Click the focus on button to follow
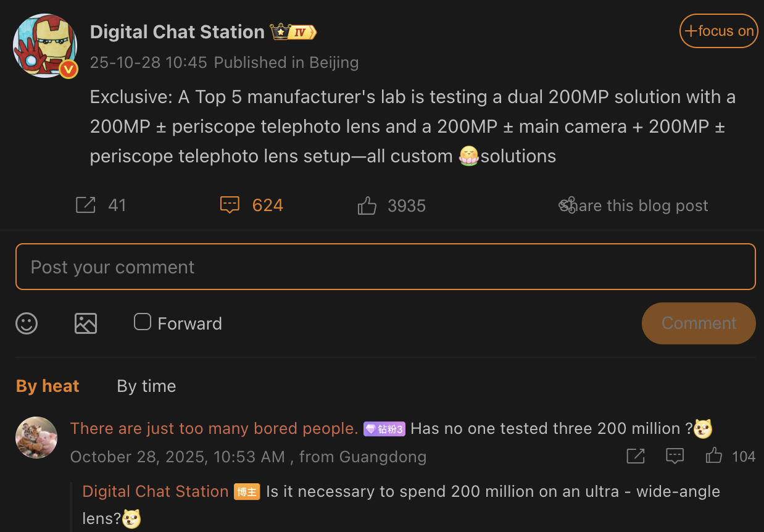764x532 pixels. point(718,30)
